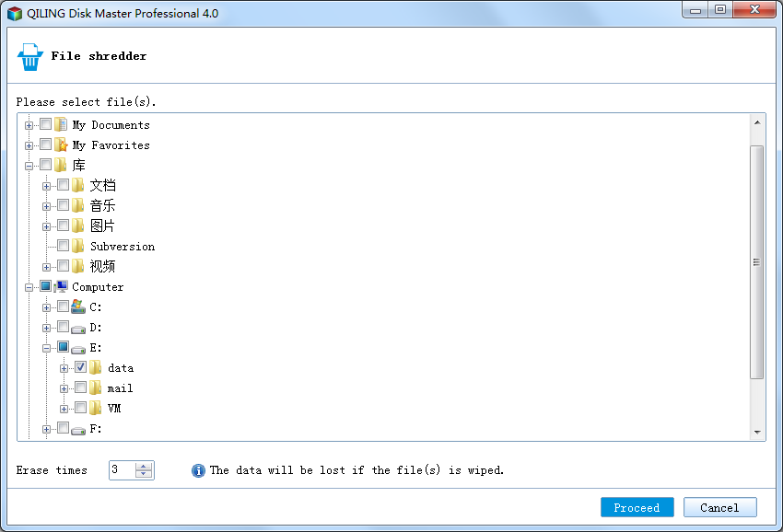Check the F: drive checkbox
The image size is (783, 532).
[63, 428]
